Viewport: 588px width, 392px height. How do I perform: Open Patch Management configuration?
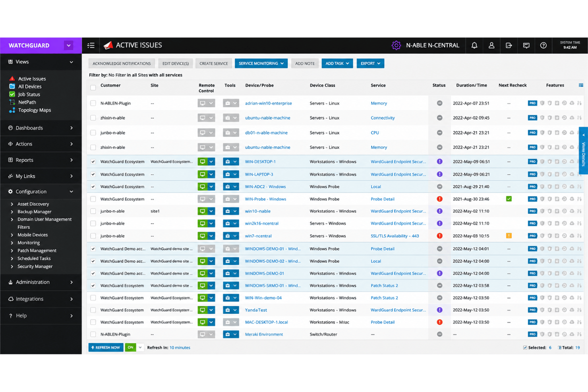tap(37, 251)
